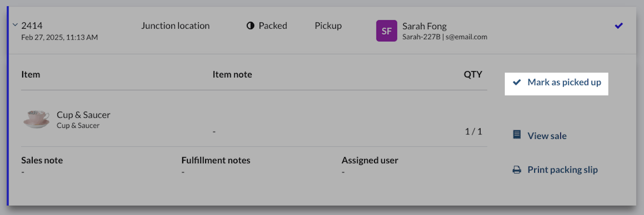Collapse order 2414 using the chevron arrow
The image size is (644, 215).
pyautogui.click(x=15, y=25)
